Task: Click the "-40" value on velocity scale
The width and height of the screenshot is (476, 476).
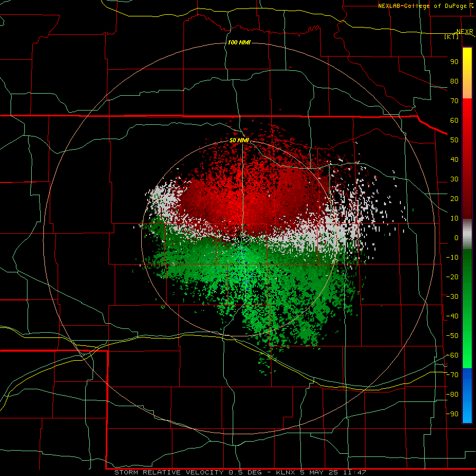Action: 452,316
